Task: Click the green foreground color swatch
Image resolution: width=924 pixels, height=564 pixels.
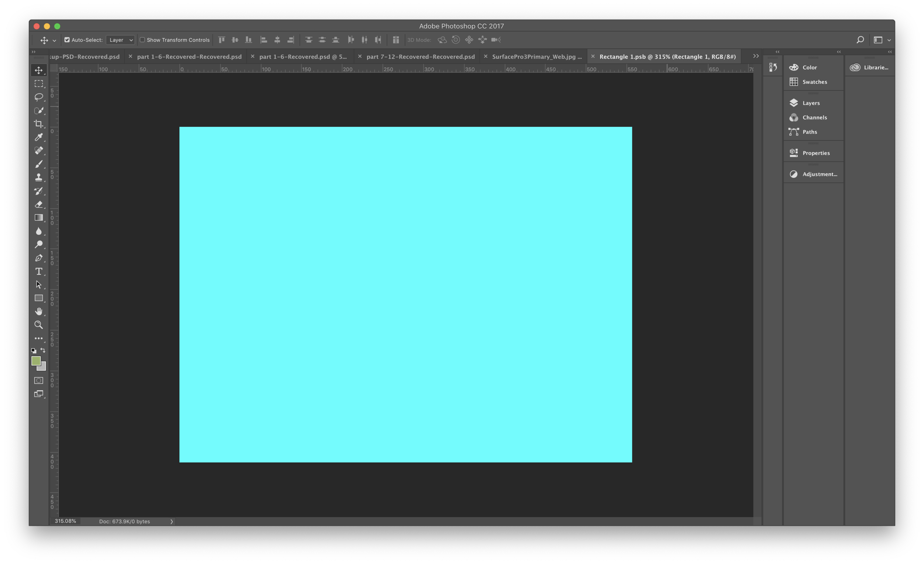Action: click(35, 361)
